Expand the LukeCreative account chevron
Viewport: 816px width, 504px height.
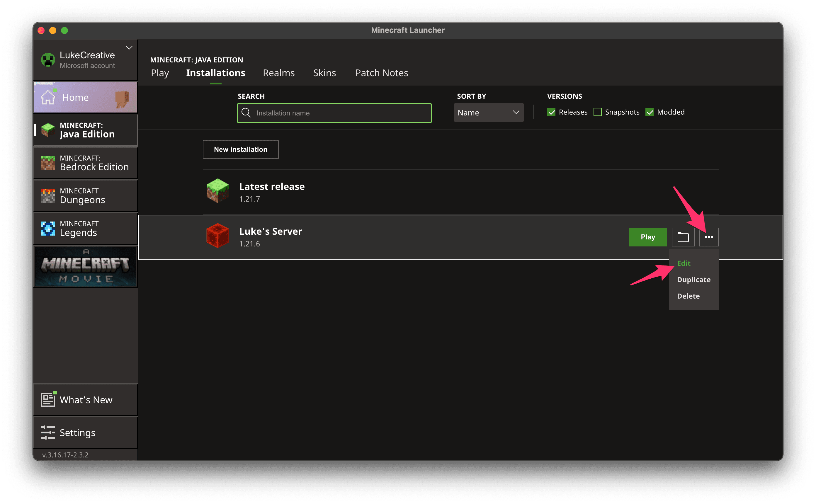129,48
